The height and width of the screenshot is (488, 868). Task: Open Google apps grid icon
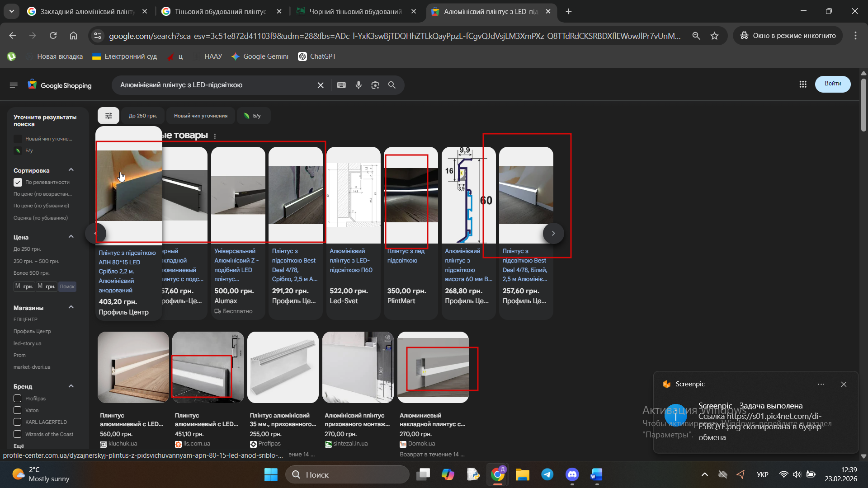click(x=803, y=84)
